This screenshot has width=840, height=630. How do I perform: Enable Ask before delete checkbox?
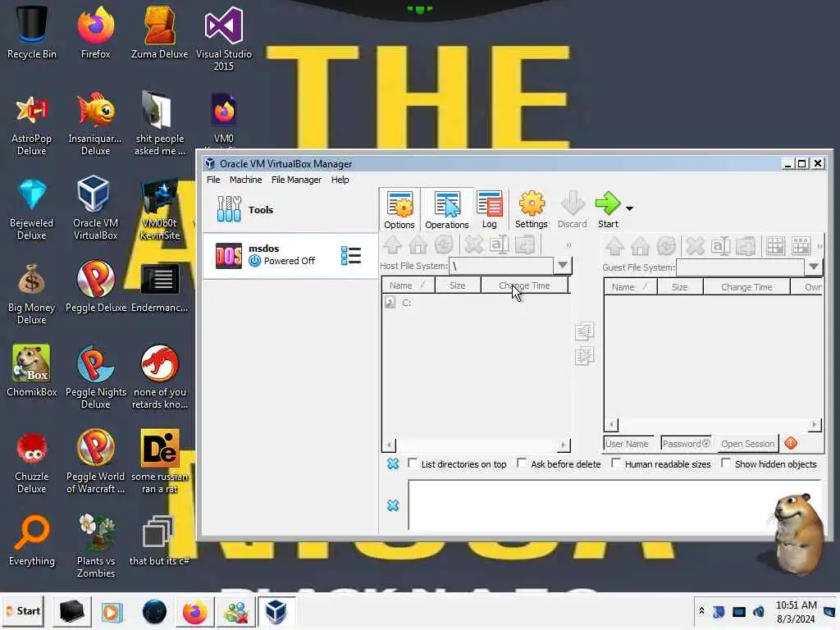pos(522,463)
